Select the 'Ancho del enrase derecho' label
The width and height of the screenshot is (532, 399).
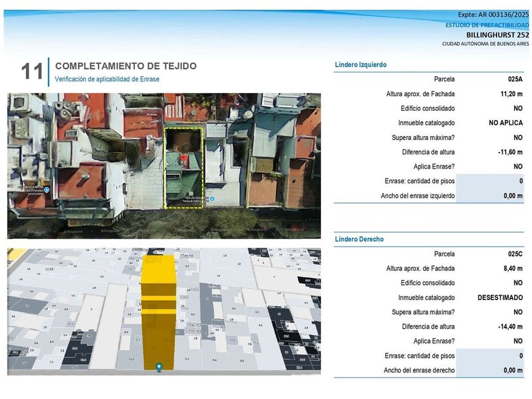(419, 370)
